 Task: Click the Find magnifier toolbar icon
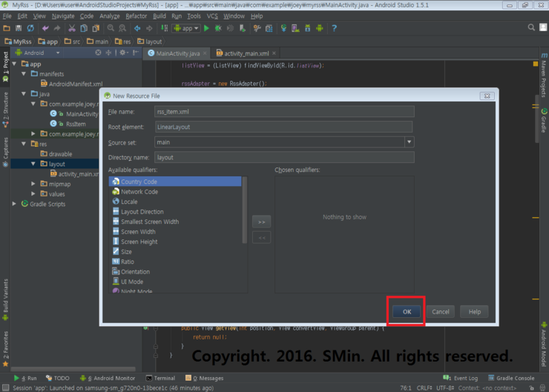(x=111, y=28)
